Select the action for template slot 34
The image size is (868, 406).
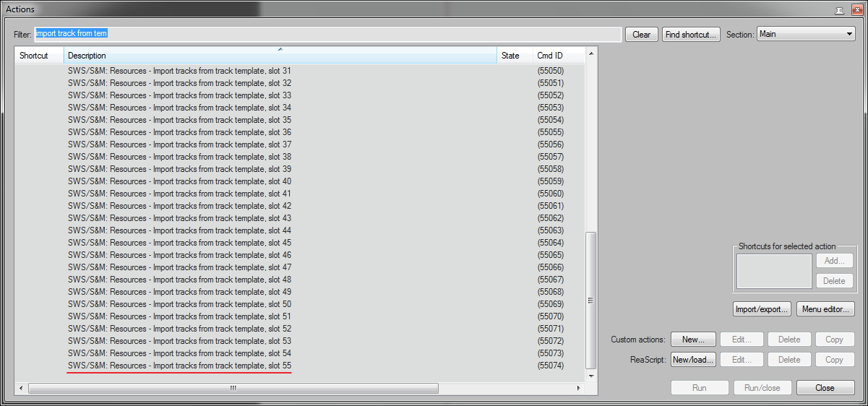tap(179, 108)
